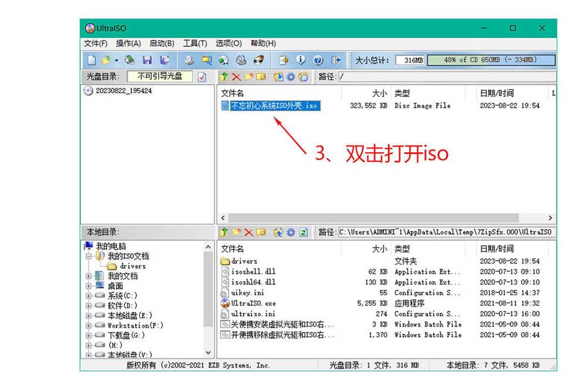Open the 工具(T) menu
Viewport: 572px width, 392px height.
[195, 43]
